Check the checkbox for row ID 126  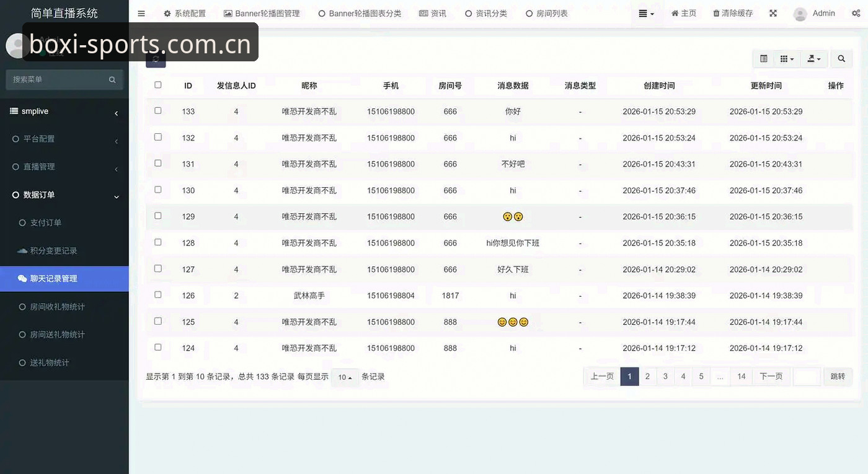(x=158, y=294)
